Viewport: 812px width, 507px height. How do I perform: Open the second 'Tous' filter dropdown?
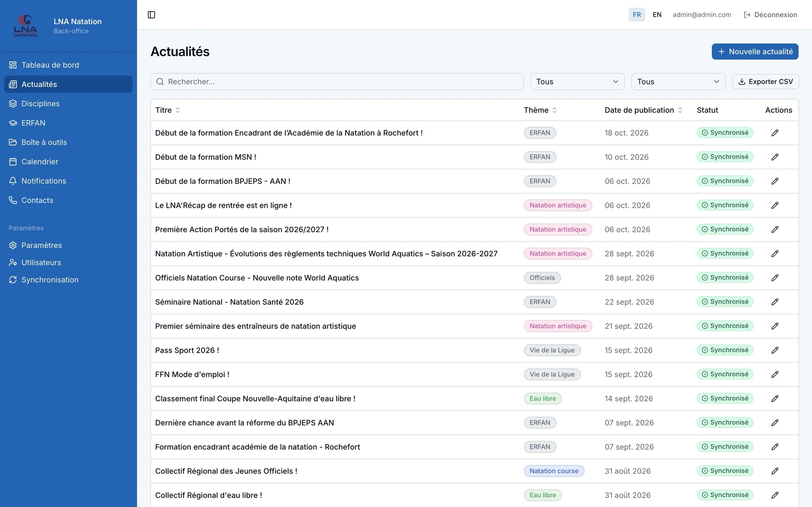coord(678,82)
